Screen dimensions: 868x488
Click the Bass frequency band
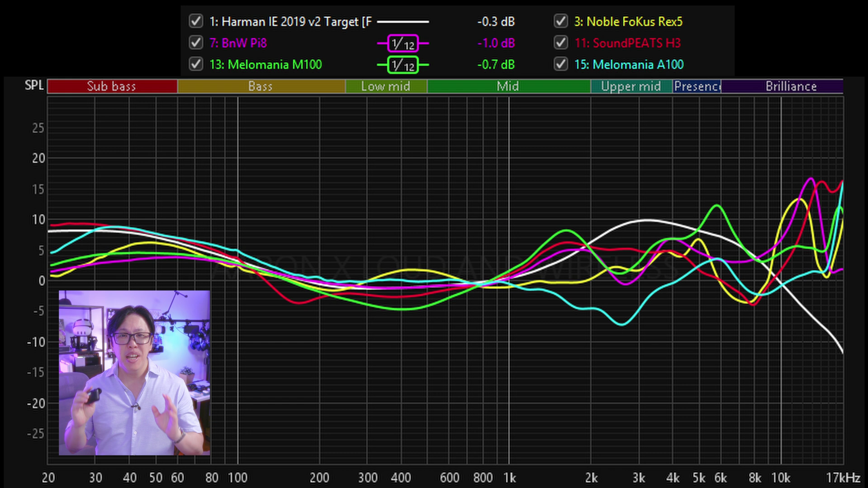[x=261, y=86]
